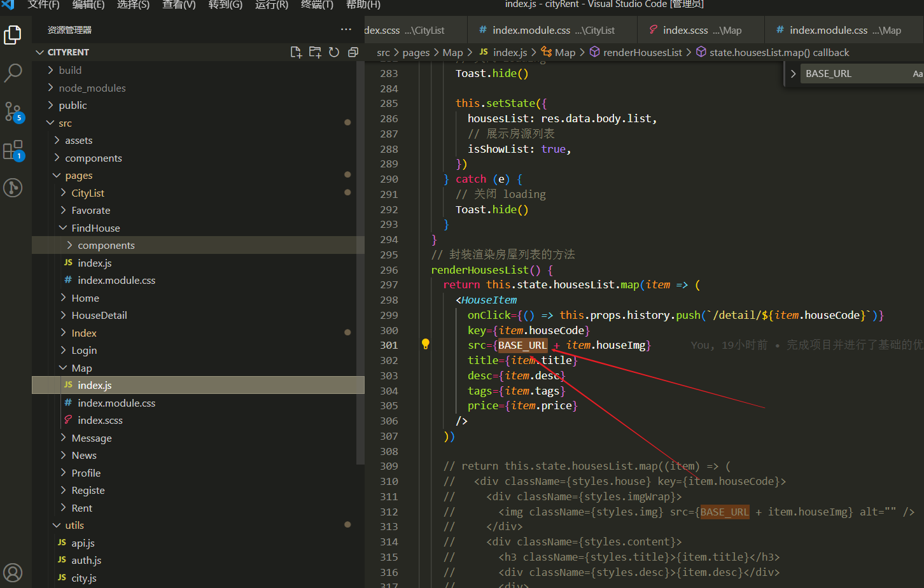Screen dimensions: 924x588
Task: Open index.scss in the Map folder
Action: point(199,420)
